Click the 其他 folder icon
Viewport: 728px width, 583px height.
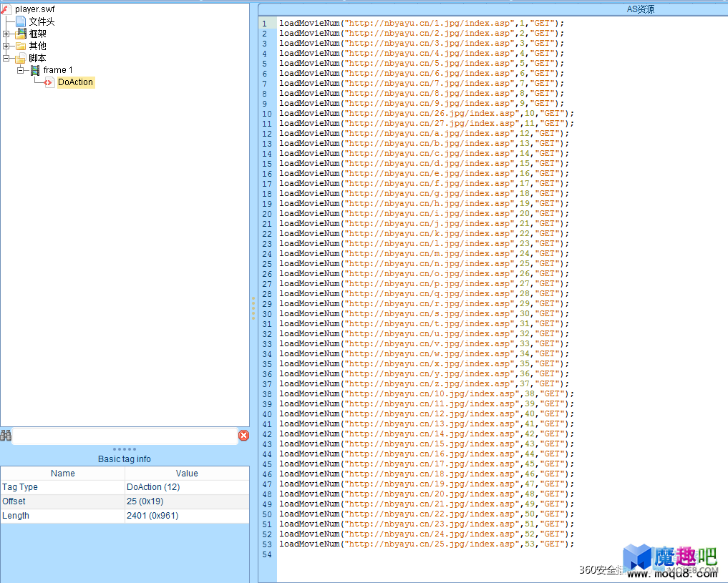21,46
